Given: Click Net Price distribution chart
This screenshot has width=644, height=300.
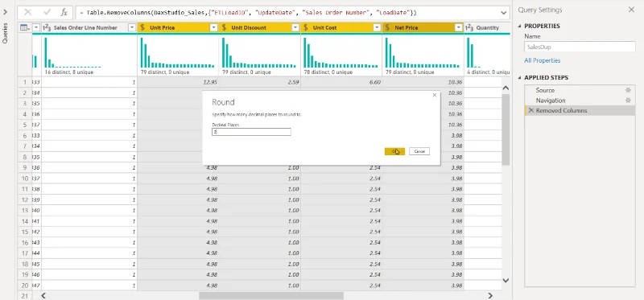Looking at the screenshot, I should (422, 52).
